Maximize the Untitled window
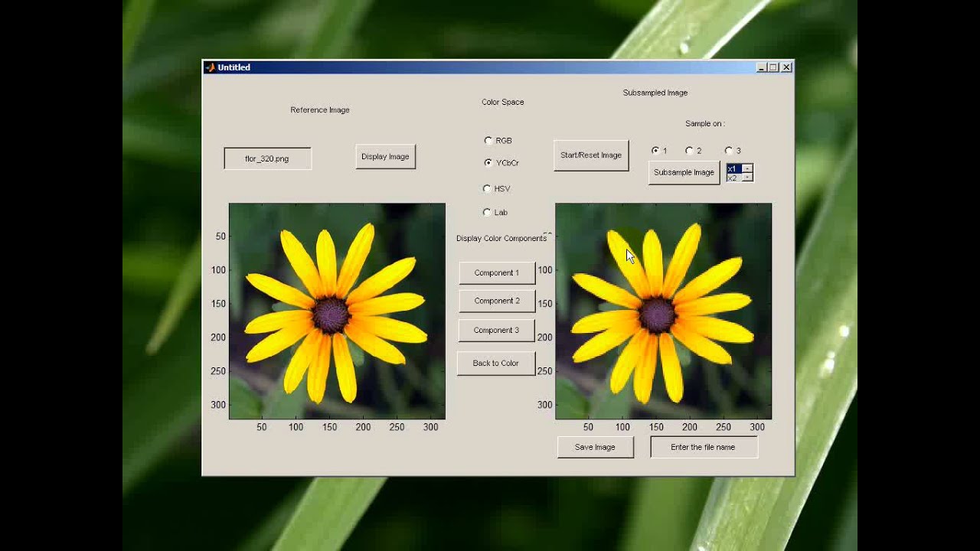 (x=773, y=67)
